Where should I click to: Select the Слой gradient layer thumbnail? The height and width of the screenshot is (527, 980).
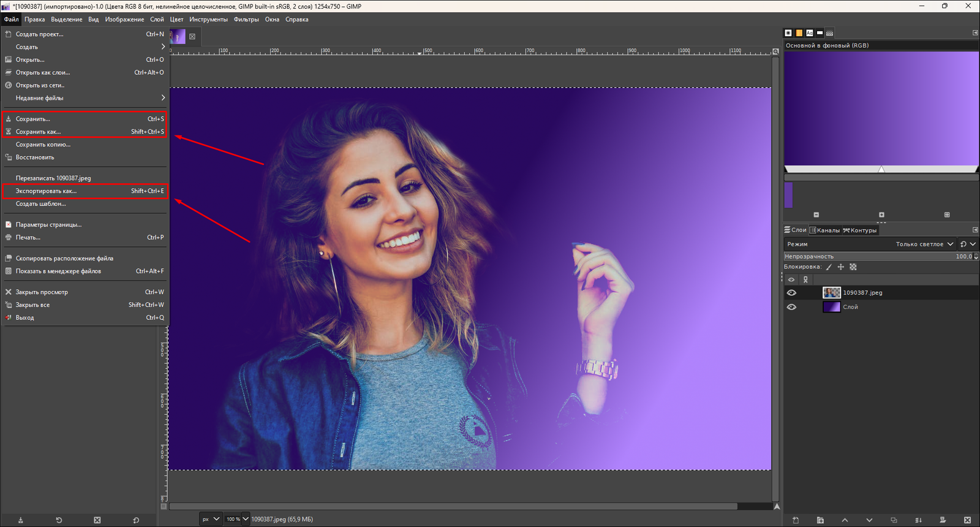pos(832,307)
